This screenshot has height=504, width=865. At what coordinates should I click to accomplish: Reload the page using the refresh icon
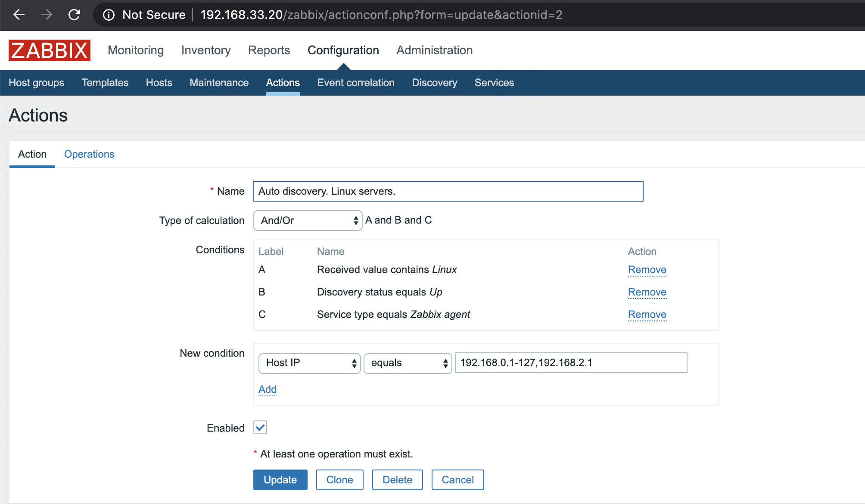[74, 15]
